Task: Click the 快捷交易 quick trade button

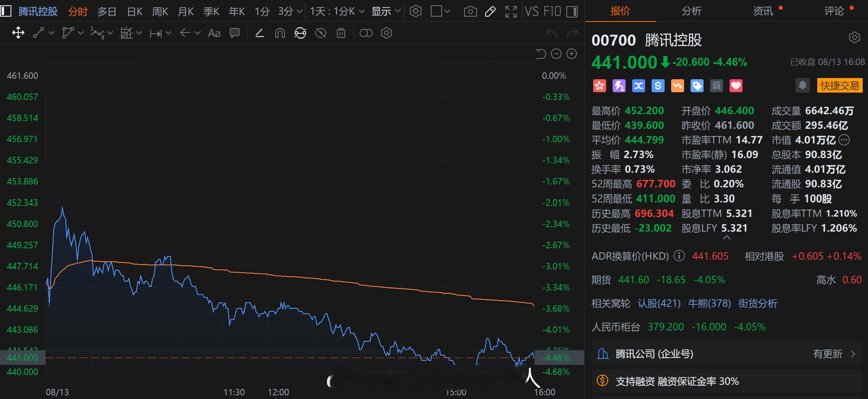Action: (840, 86)
